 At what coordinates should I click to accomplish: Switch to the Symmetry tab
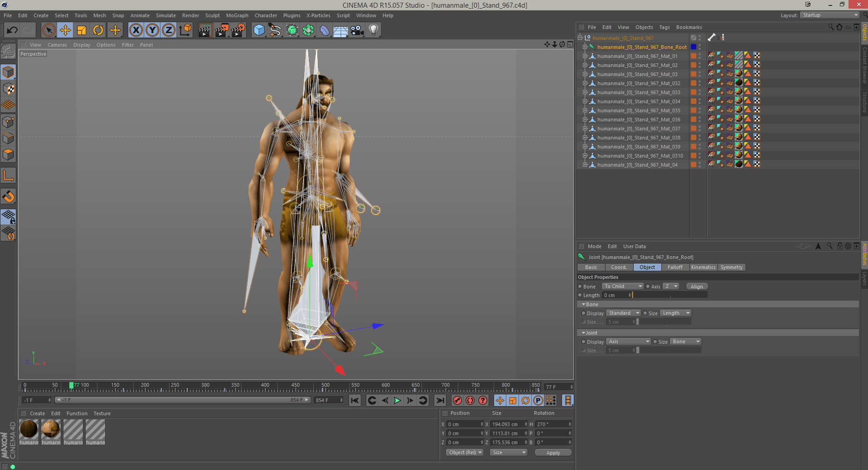pos(732,267)
